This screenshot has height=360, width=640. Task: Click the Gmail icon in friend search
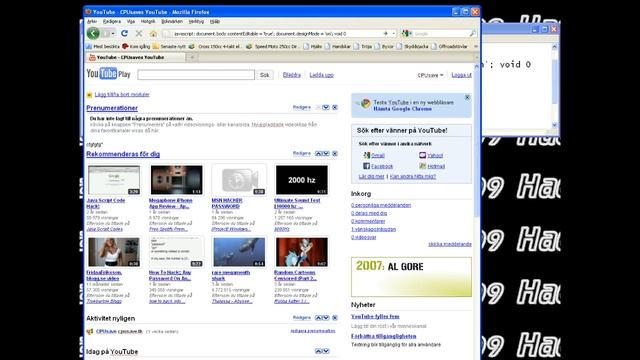[367, 155]
